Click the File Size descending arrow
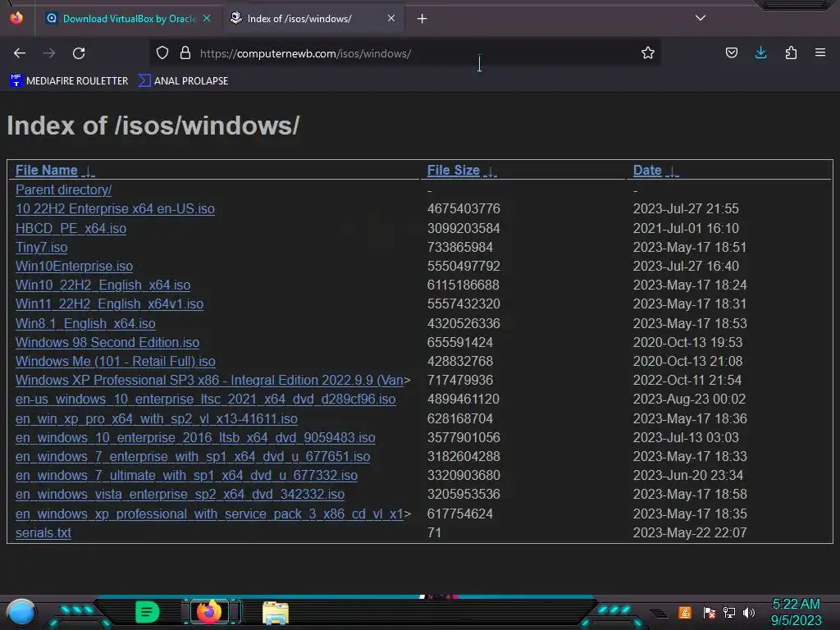The width and height of the screenshot is (840, 630). [x=491, y=171]
